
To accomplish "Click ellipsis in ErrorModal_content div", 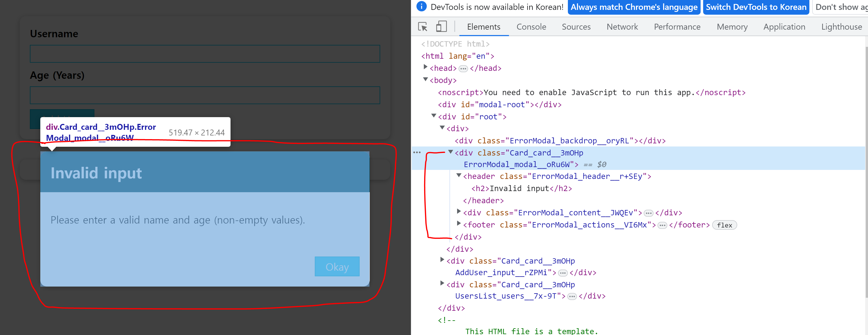I will [x=648, y=213].
